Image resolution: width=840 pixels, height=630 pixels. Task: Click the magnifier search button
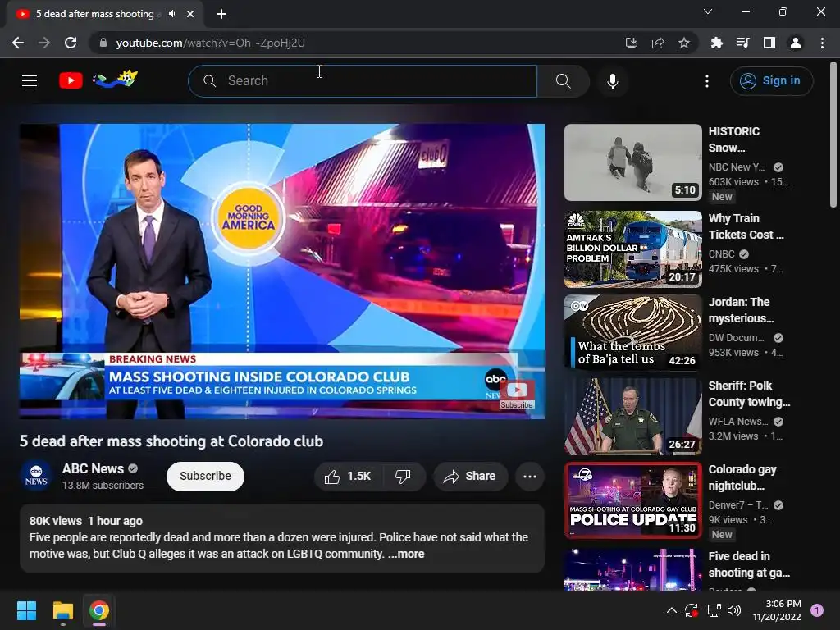point(563,81)
